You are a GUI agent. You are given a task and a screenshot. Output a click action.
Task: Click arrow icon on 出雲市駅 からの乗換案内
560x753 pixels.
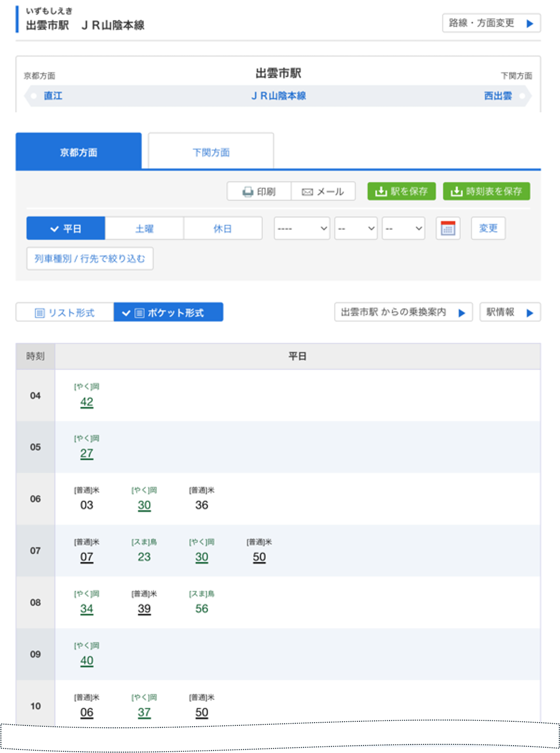click(461, 313)
